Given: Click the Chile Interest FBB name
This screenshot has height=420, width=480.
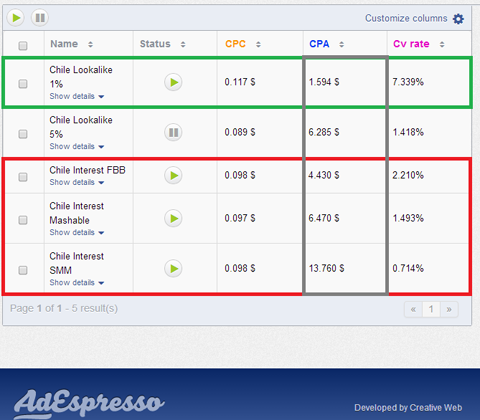Looking at the screenshot, I should pos(87,170).
